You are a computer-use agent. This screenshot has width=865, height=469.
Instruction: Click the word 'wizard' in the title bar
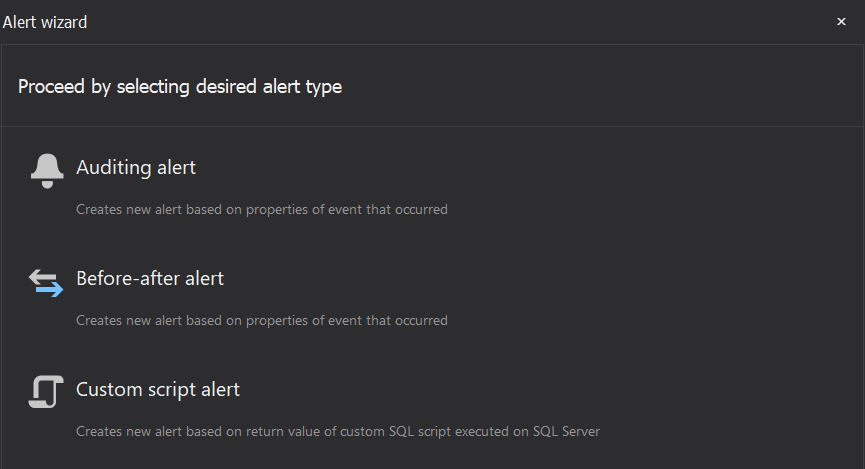pyautogui.click(x=63, y=22)
